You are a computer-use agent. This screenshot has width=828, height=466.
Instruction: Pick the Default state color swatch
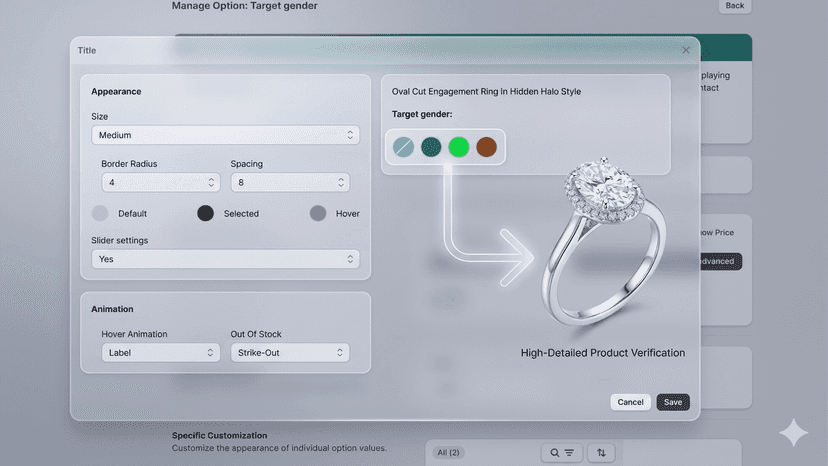100,213
